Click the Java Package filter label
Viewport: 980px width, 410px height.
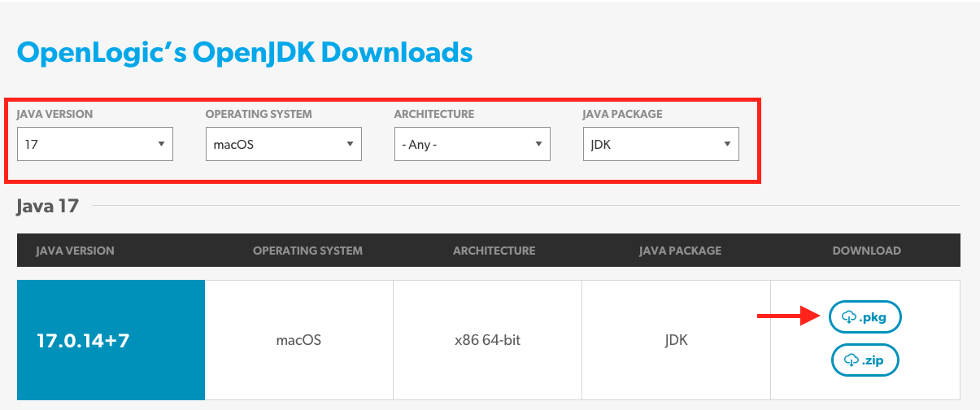[x=623, y=114]
